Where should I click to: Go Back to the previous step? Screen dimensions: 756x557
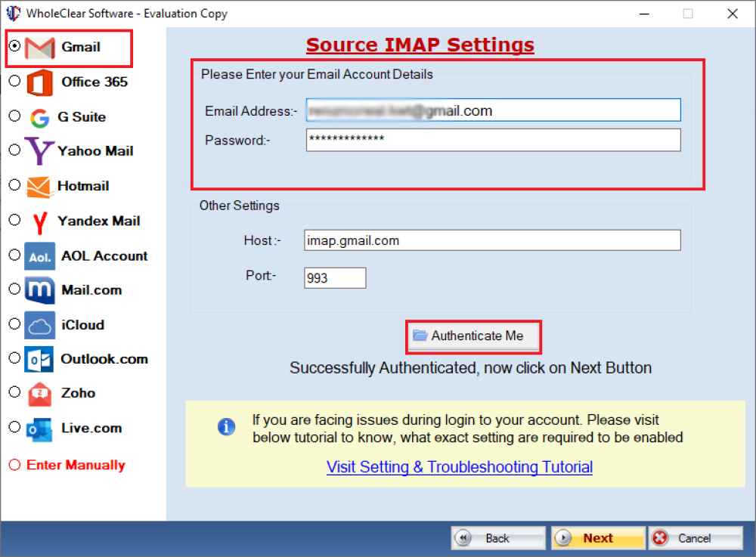[497, 538]
